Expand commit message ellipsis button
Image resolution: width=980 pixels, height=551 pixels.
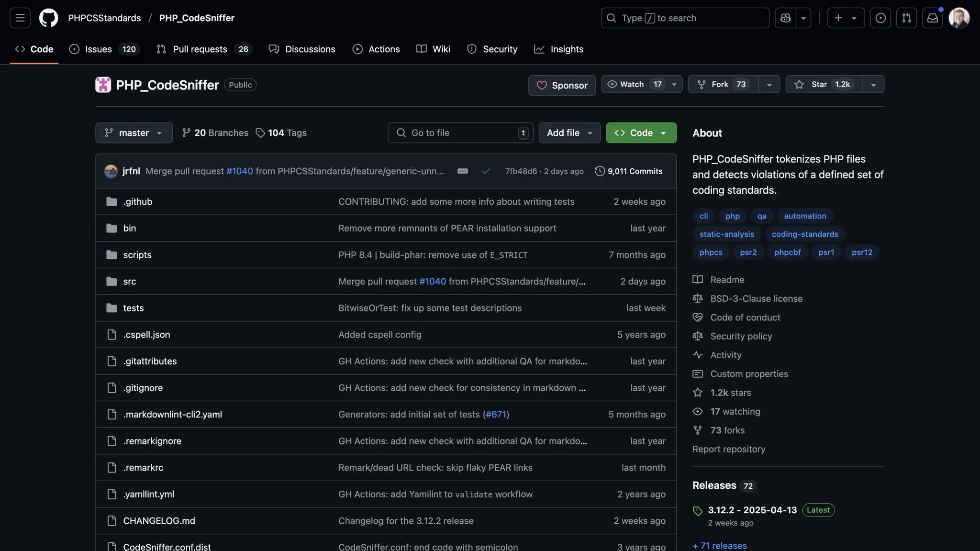coord(462,171)
